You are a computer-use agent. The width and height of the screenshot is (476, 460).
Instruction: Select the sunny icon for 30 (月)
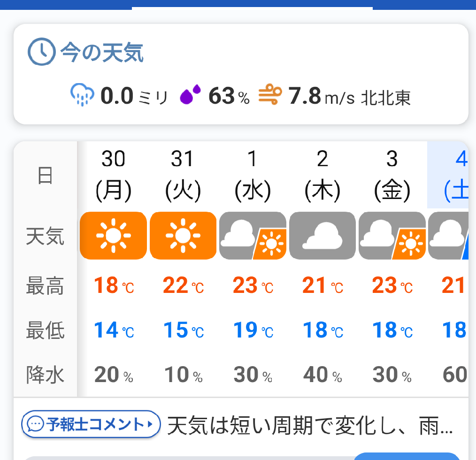[x=113, y=235]
